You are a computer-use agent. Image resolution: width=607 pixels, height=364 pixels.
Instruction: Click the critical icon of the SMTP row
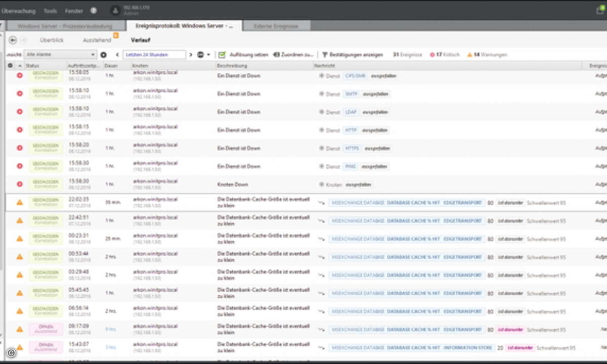[20, 94]
